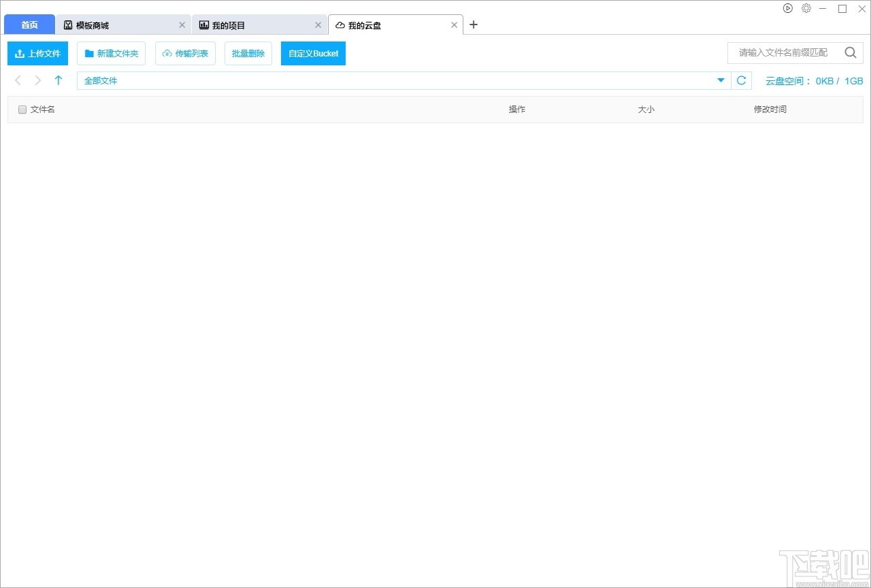Maximize the application window
This screenshot has width=871, height=588.
[842, 8]
